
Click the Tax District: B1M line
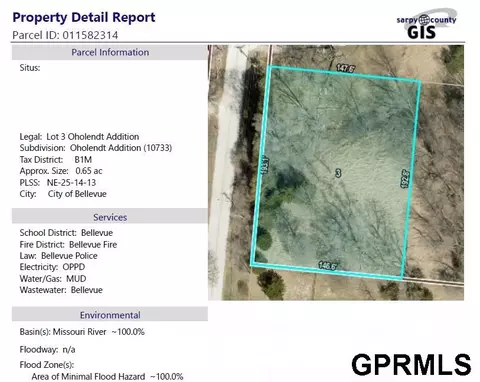tap(56, 160)
